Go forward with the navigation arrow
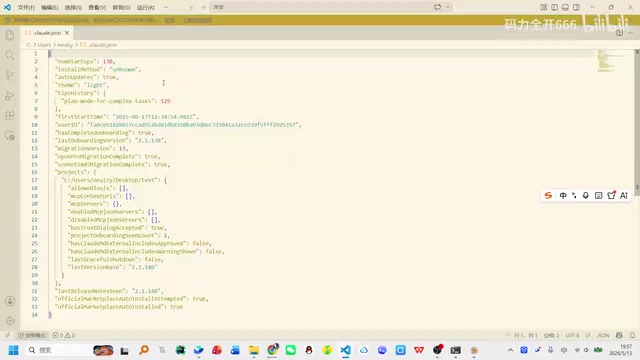Image resolution: width=640 pixels, height=360 pixels. tap(203, 7)
